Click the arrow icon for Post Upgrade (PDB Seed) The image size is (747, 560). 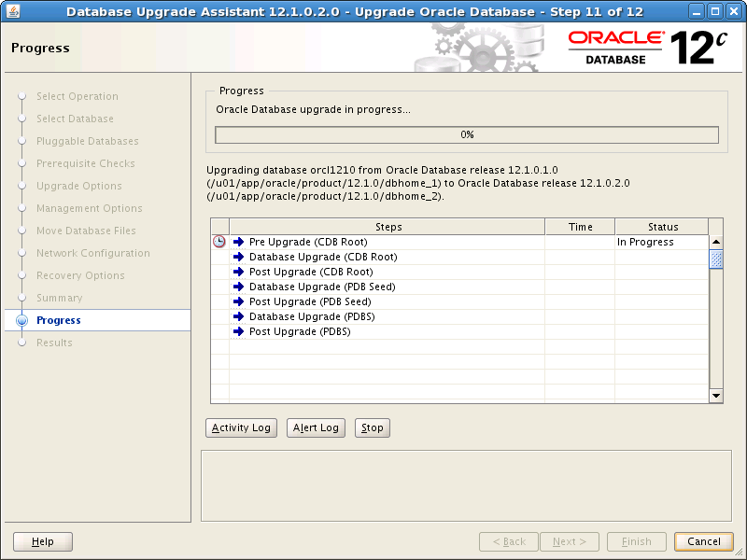coord(238,301)
